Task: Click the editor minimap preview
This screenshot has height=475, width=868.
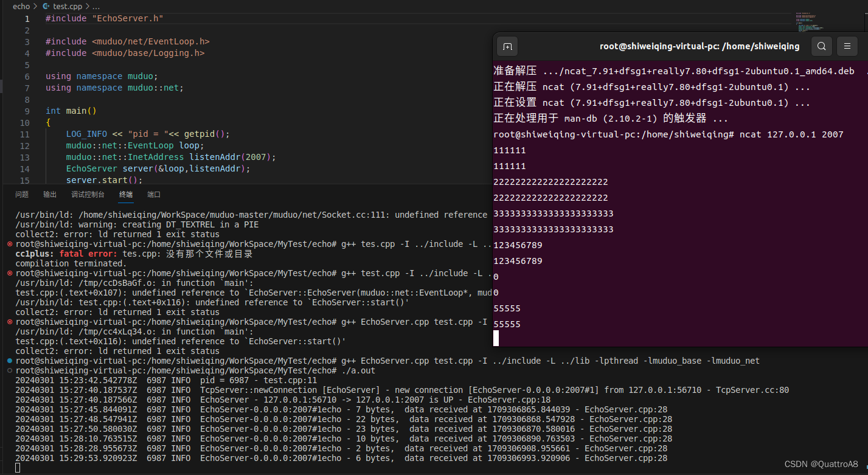Action: pyautogui.click(x=809, y=22)
